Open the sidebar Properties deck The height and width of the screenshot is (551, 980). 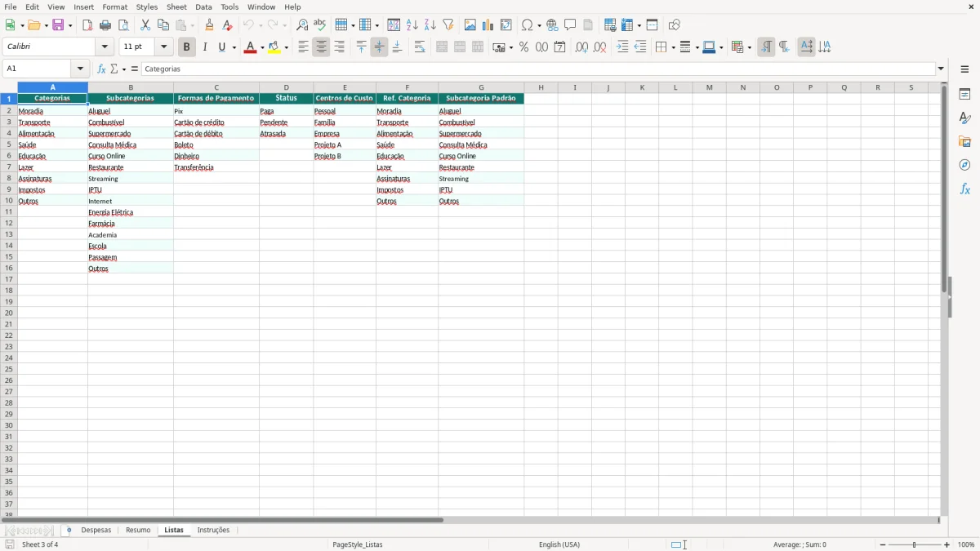(964, 94)
